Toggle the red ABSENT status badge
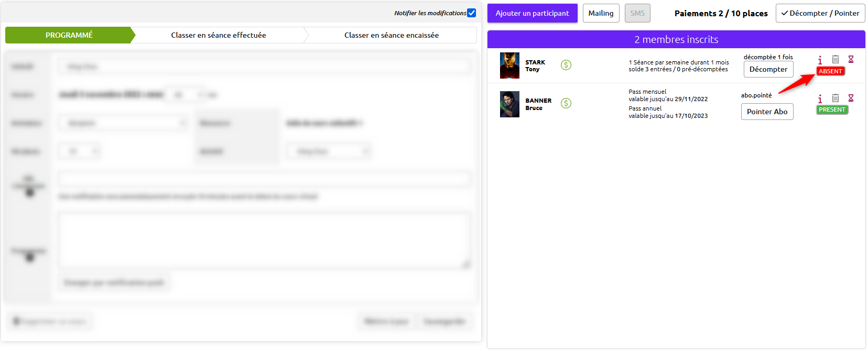The width and height of the screenshot is (868, 362). (830, 71)
